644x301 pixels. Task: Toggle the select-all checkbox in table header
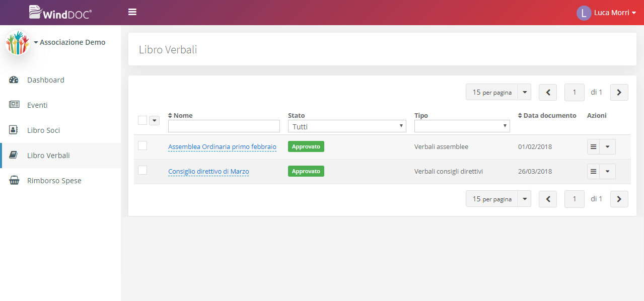pyautogui.click(x=142, y=120)
